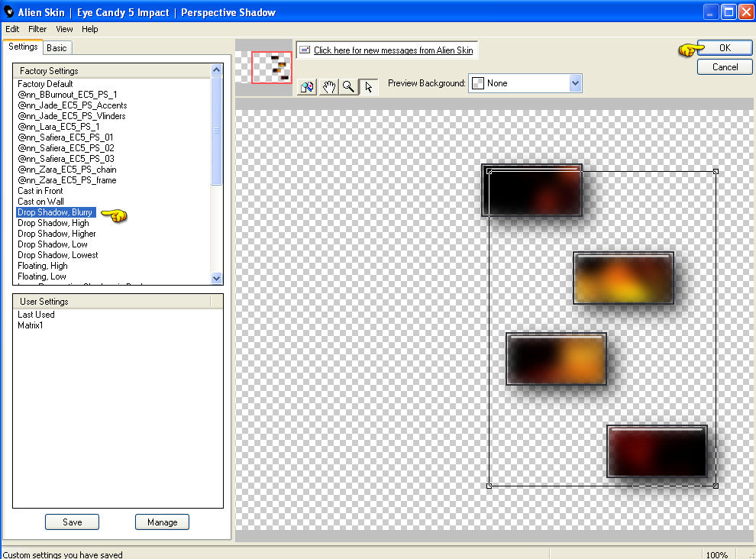This screenshot has width=756, height=559.
Task: Select the Last Used user setting
Action: [x=36, y=315]
